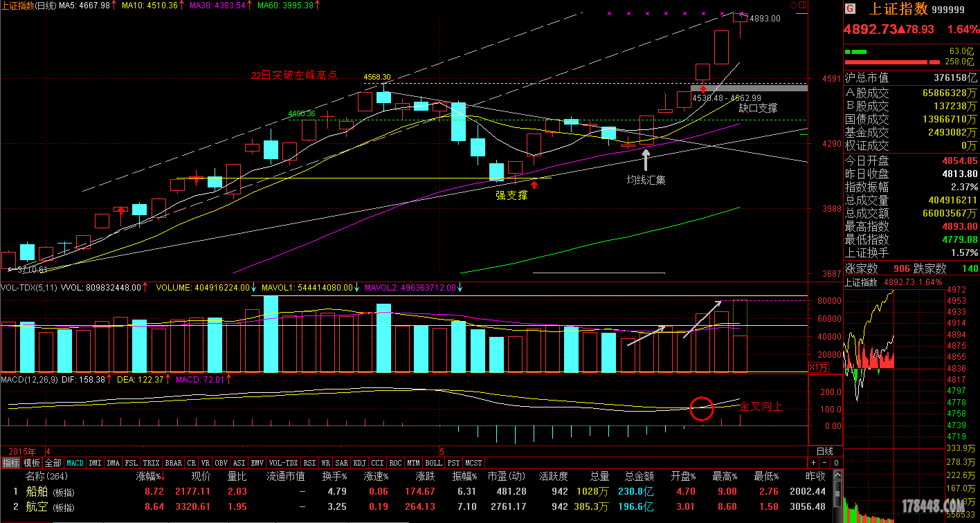Click the plus button under 日线
980x523 pixels.
(813, 463)
